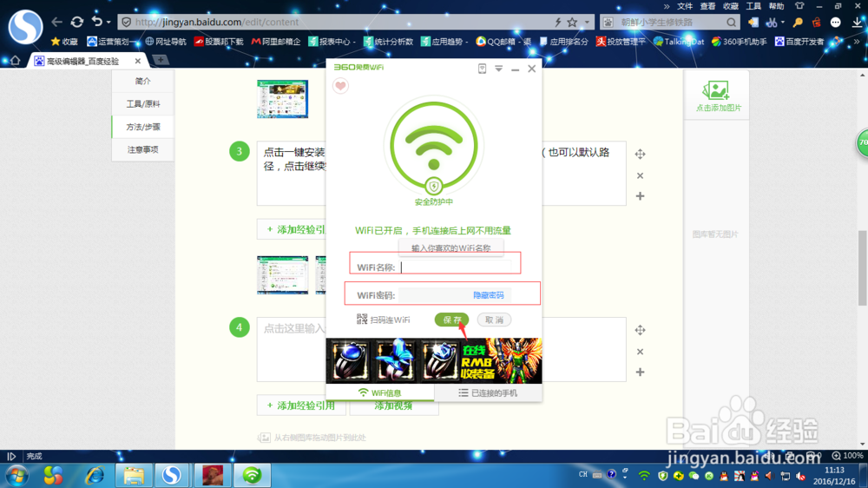Open the 阿里邮箱企 bookmark

[x=276, y=42]
